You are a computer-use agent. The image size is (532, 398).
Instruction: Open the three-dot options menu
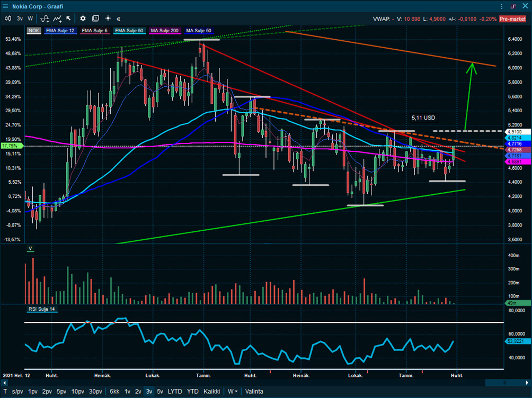[x=502, y=6]
